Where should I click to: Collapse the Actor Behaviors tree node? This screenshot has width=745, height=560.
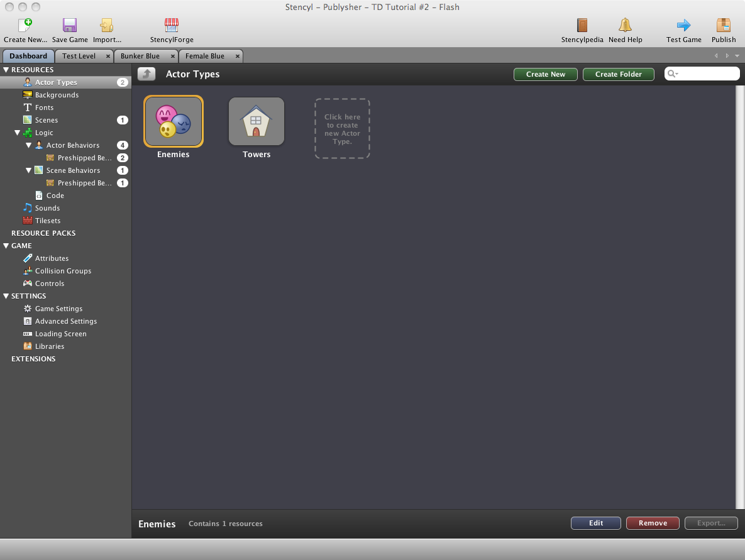[x=28, y=145]
